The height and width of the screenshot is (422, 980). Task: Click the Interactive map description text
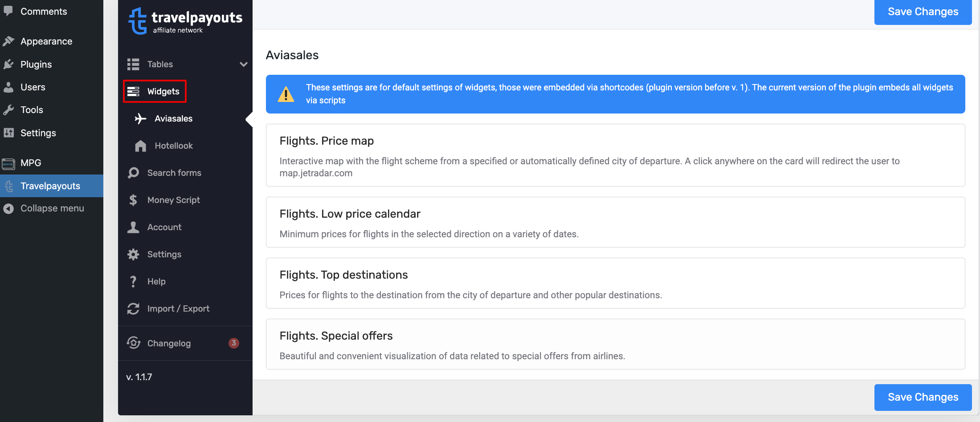click(x=590, y=167)
